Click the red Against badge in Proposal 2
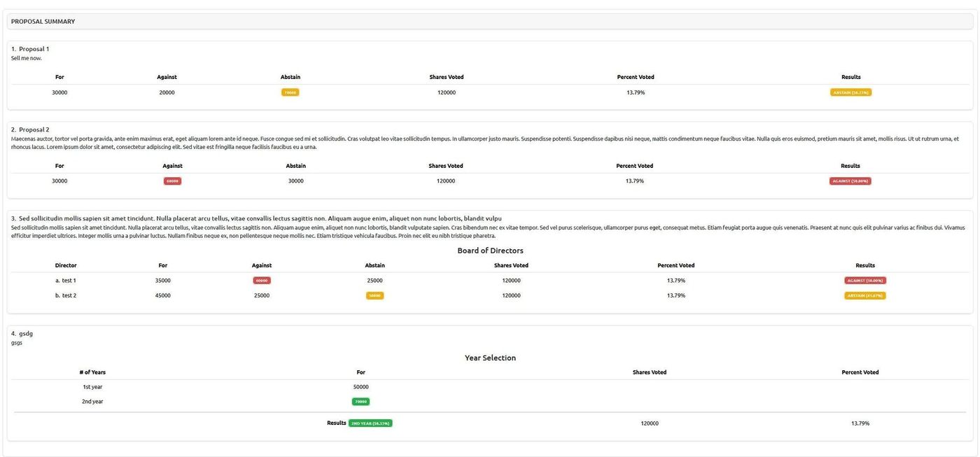The height and width of the screenshot is (457, 980). click(x=172, y=181)
